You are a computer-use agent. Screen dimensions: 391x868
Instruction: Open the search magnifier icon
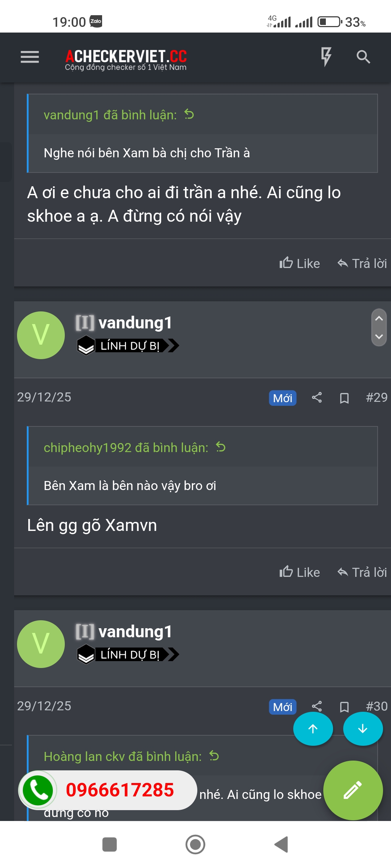pos(363,57)
